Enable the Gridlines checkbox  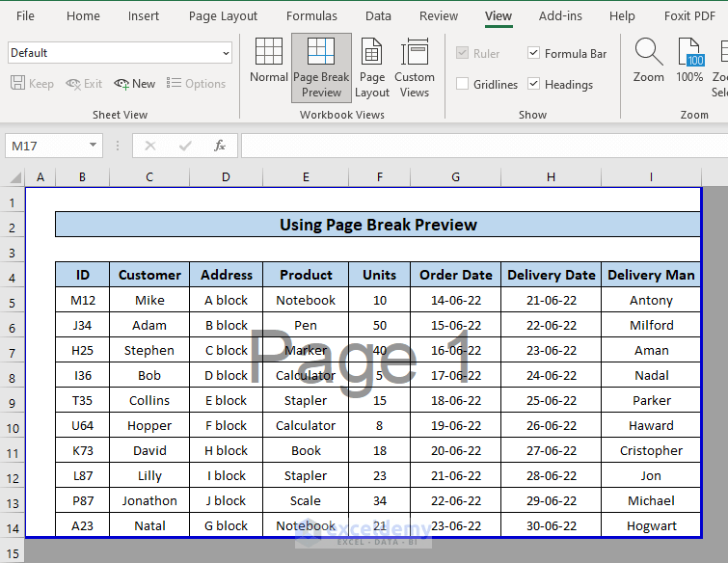coord(462,84)
